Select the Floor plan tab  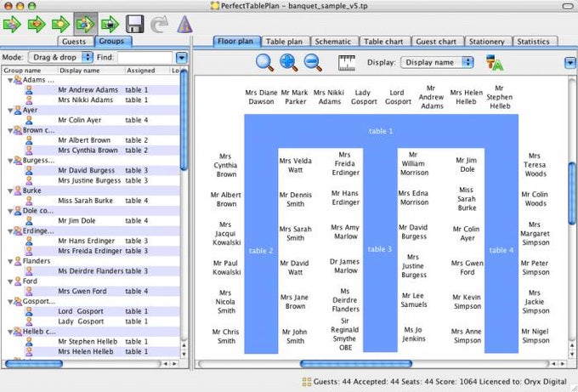click(235, 41)
